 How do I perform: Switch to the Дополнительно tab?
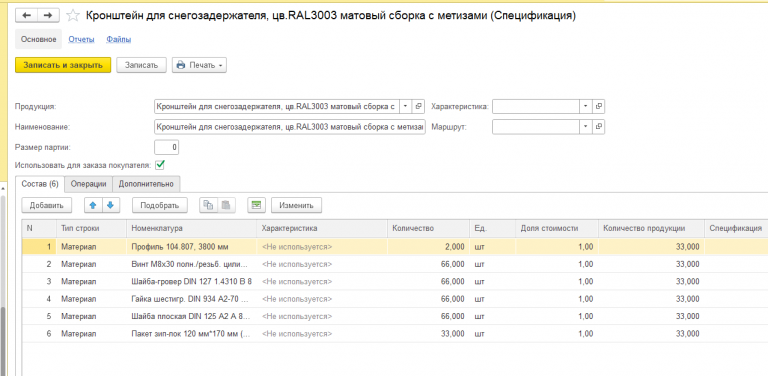pos(146,184)
